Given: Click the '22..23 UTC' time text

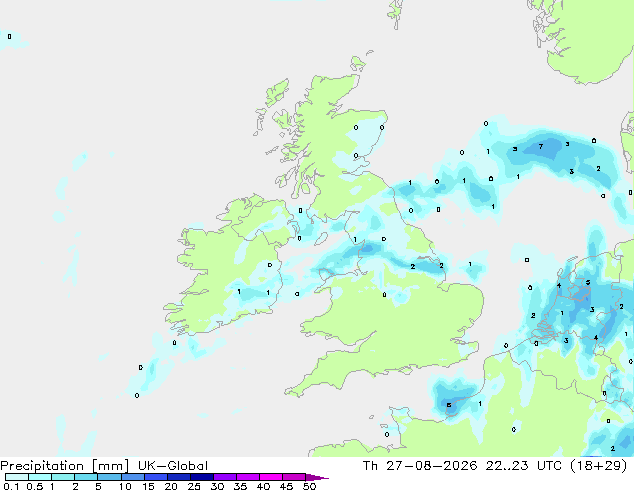Looking at the screenshot, I should pos(523,466).
